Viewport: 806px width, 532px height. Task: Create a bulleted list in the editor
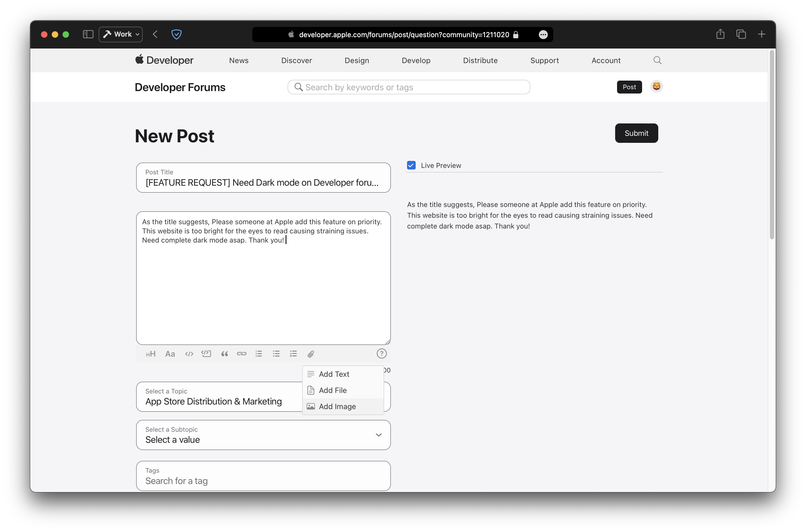(276, 354)
